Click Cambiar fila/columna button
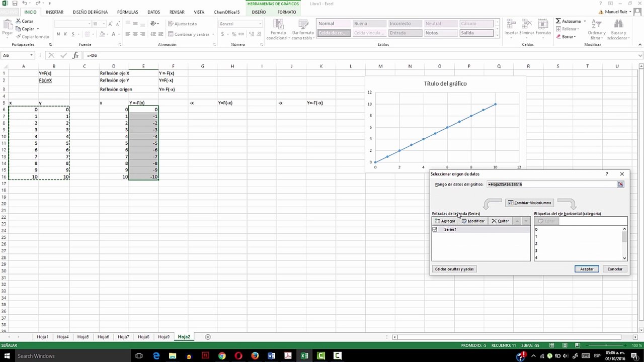This screenshot has height=362, width=644. coord(529,203)
